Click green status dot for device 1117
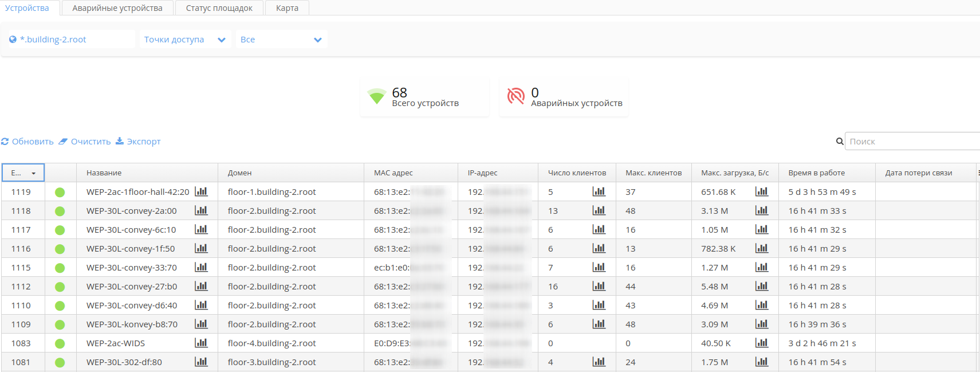The width and height of the screenshot is (980, 372). [60, 230]
